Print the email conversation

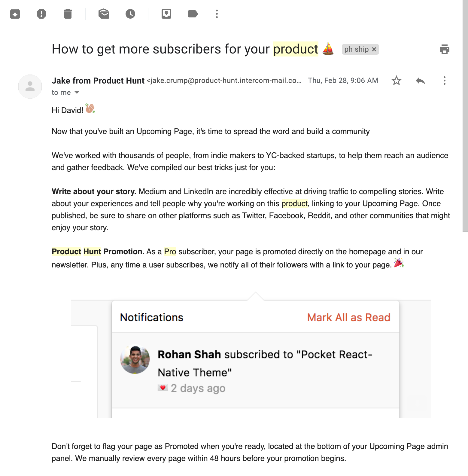tap(445, 49)
